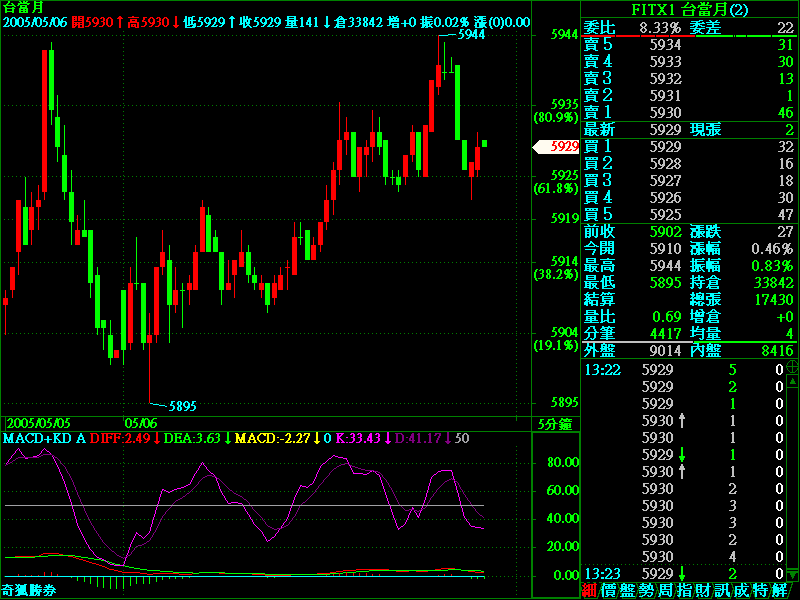Click the 外盤 9014 value
The image size is (800, 600).
click(x=665, y=351)
